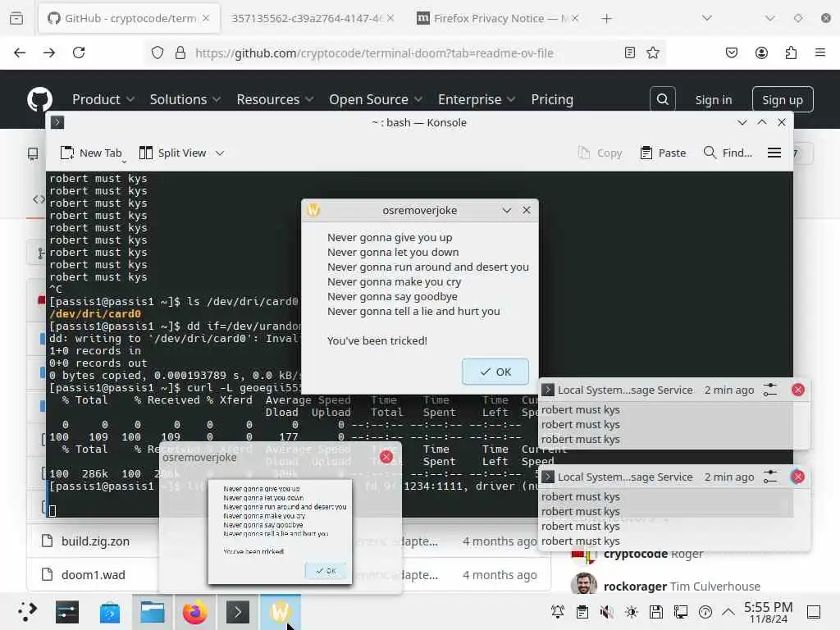
Task: Expand the Product menu
Action: pos(103,99)
